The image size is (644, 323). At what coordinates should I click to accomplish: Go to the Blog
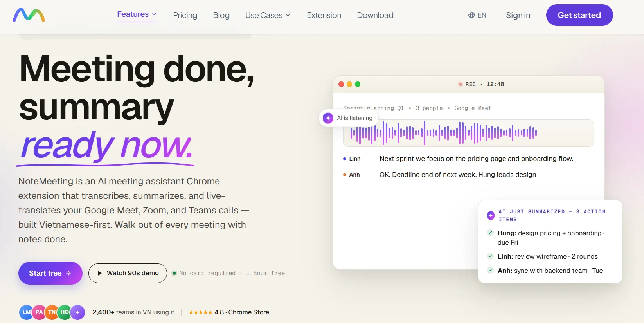tap(221, 15)
